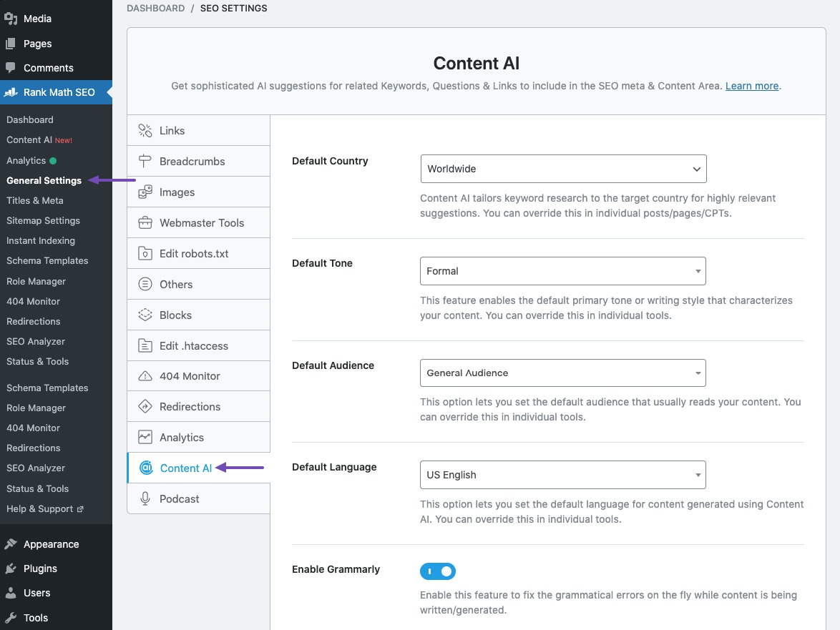Click the Plugins plug icon
This screenshot has width=840, height=630.
point(11,569)
